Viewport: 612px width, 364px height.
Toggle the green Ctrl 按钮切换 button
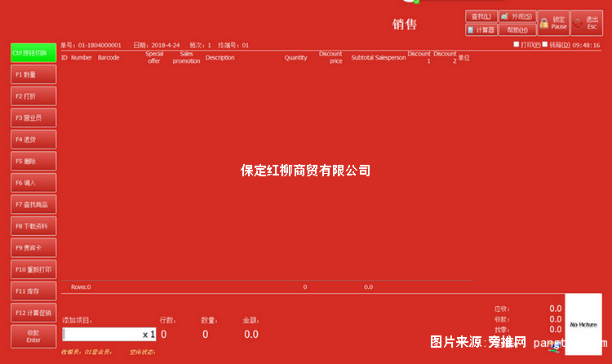[33, 53]
